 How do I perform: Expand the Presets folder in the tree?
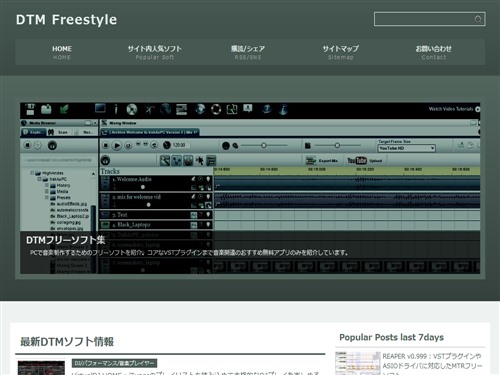[x=47, y=198]
